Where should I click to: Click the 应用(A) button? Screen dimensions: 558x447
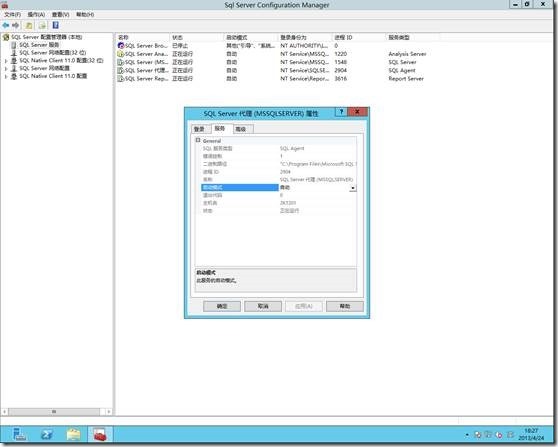pyautogui.click(x=304, y=306)
